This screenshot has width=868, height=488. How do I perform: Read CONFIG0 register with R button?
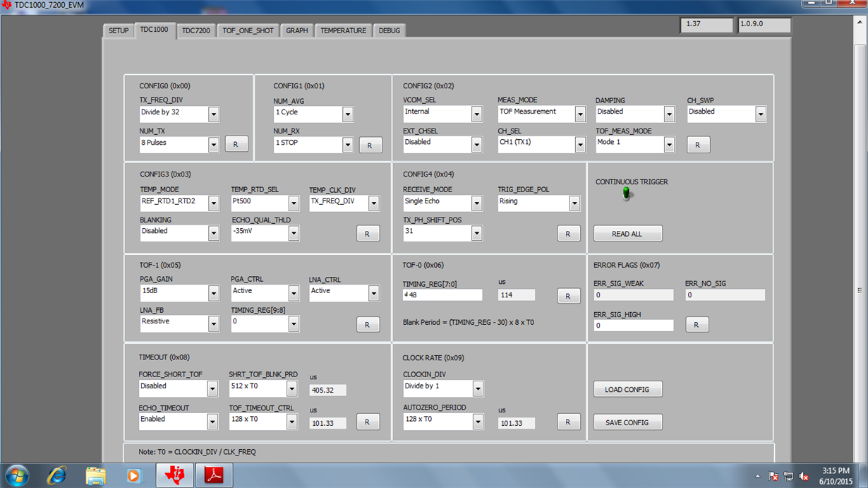(236, 144)
